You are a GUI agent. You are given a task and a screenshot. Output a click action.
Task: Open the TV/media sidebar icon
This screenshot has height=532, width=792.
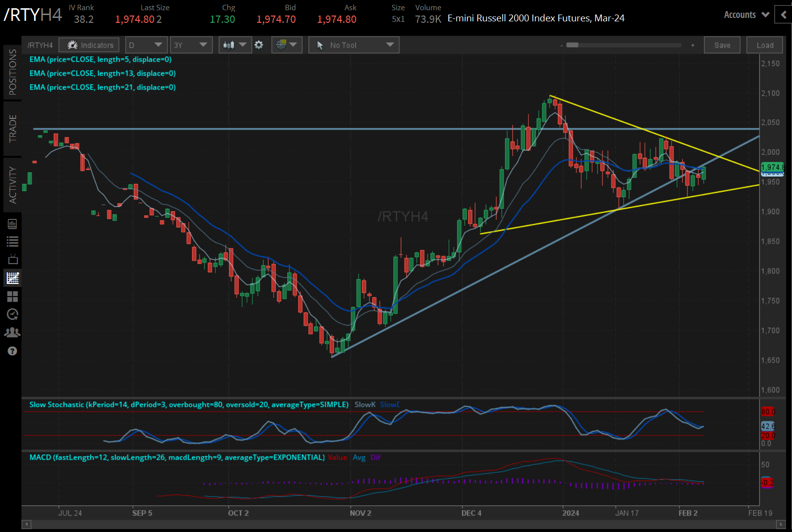click(13, 259)
